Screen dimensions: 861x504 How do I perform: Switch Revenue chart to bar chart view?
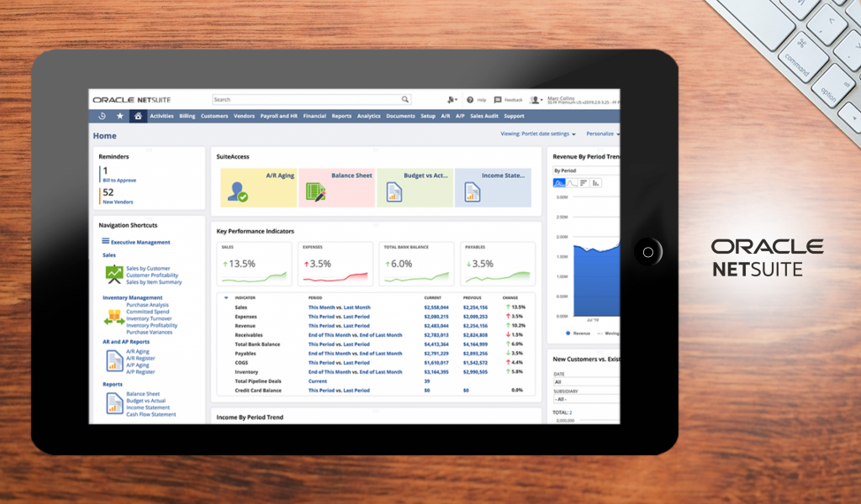(x=594, y=182)
